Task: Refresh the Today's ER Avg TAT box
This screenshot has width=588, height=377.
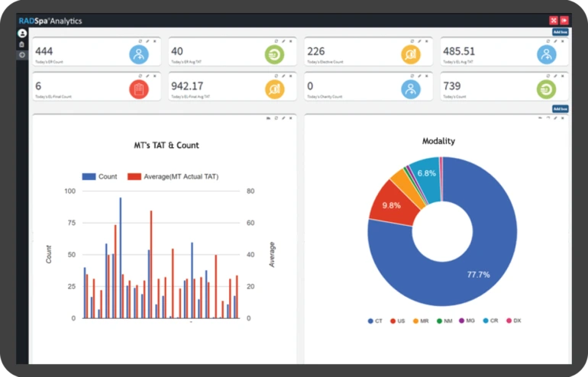Action: (x=276, y=41)
